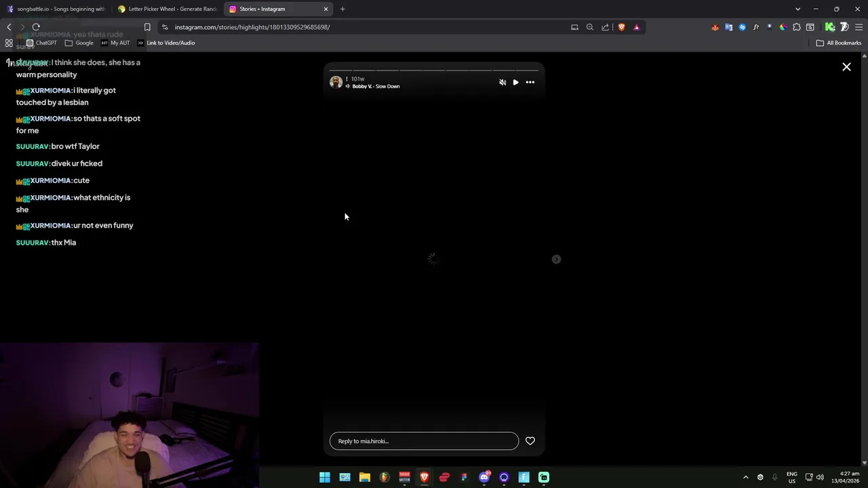Screen dimensions: 868x488
Task: Advance to the next story arrow
Action: [556, 259]
